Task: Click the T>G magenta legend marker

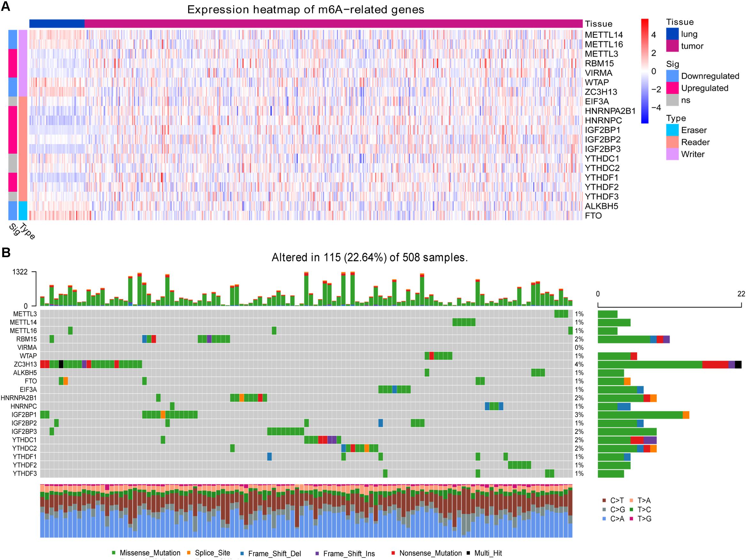Action: [x=631, y=519]
